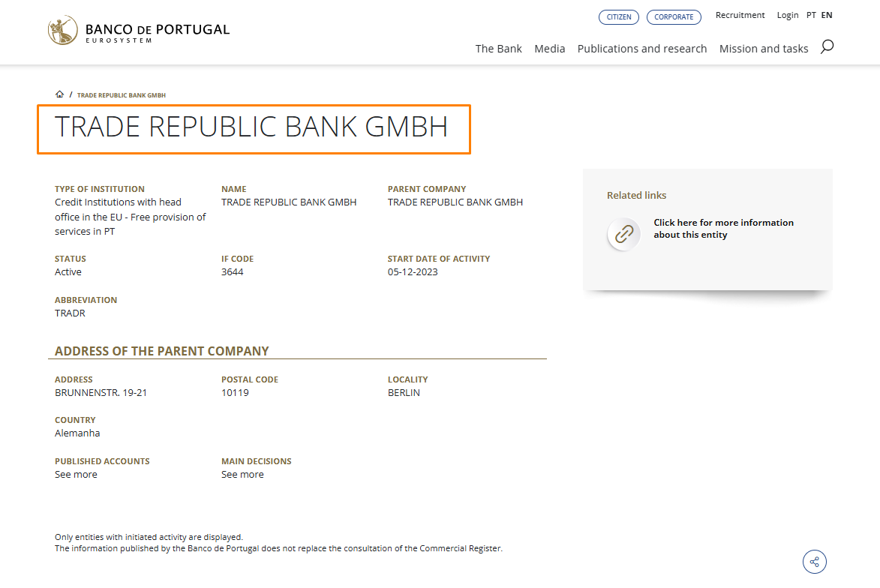Click the Parent Company value TRADE REPUBLIC BANK GMBH

pyautogui.click(x=455, y=202)
